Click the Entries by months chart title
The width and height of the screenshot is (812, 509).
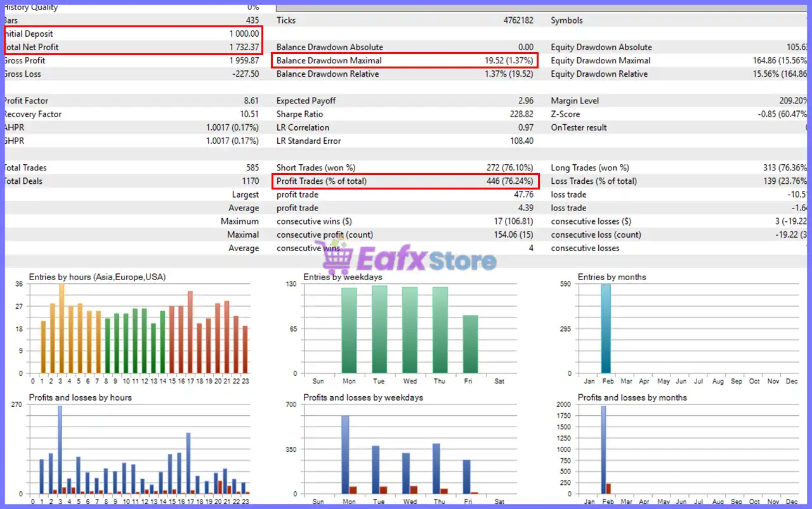pyautogui.click(x=612, y=277)
